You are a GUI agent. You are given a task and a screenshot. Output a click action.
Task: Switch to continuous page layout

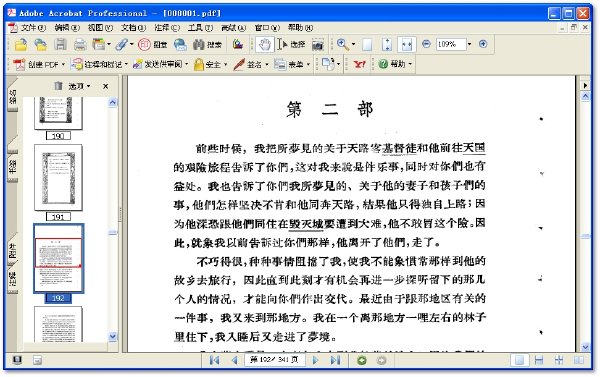point(539,360)
